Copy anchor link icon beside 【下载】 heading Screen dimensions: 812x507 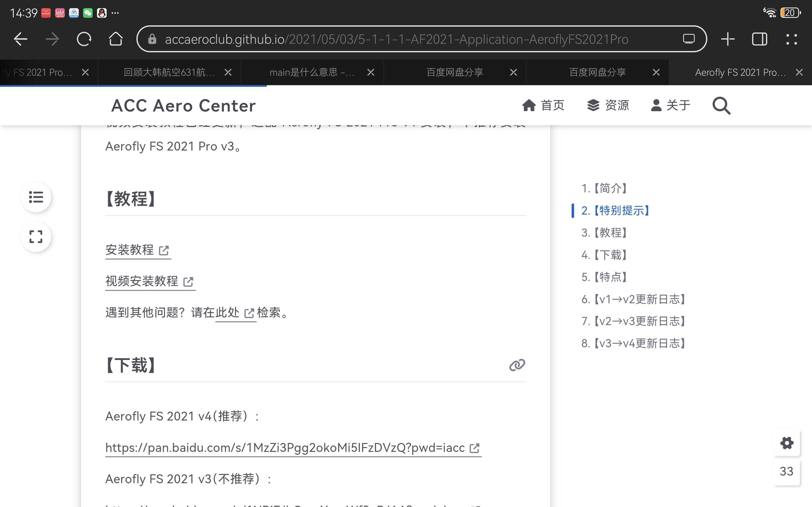pyautogui.click(x=517, y=365)
